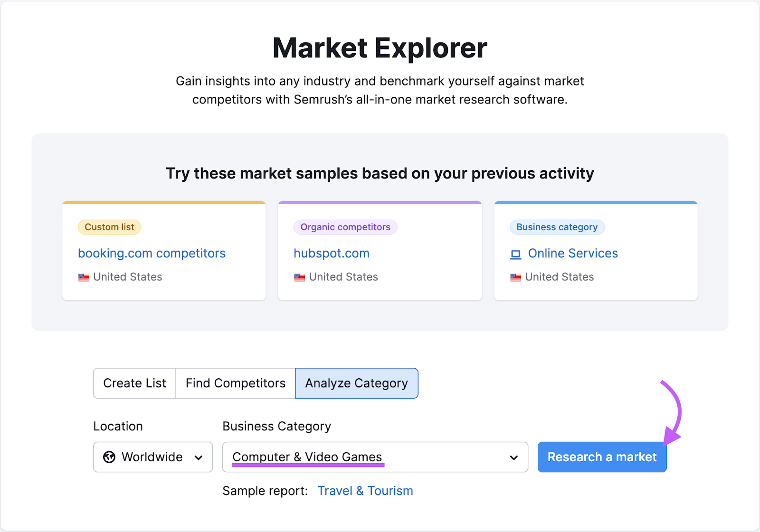The image size is (760, 532).
Task: Click the Business category badge
Action: pos(557,227)
